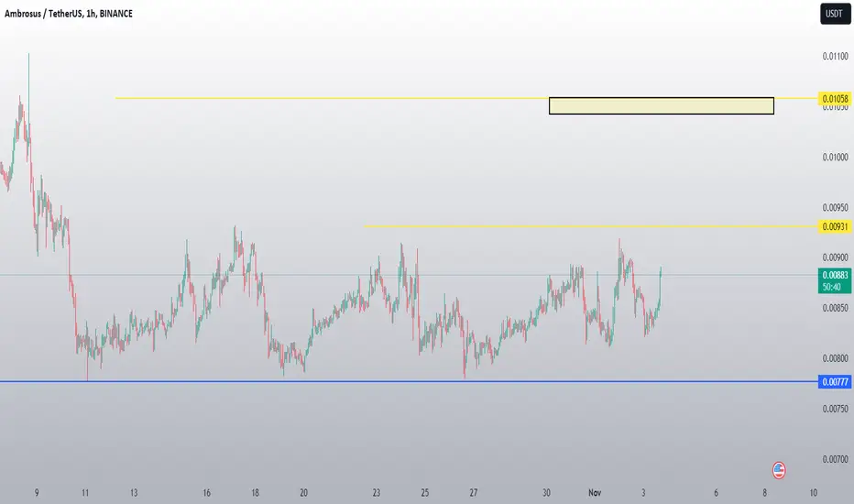Click date 8 on the time axis

point(764,493)
